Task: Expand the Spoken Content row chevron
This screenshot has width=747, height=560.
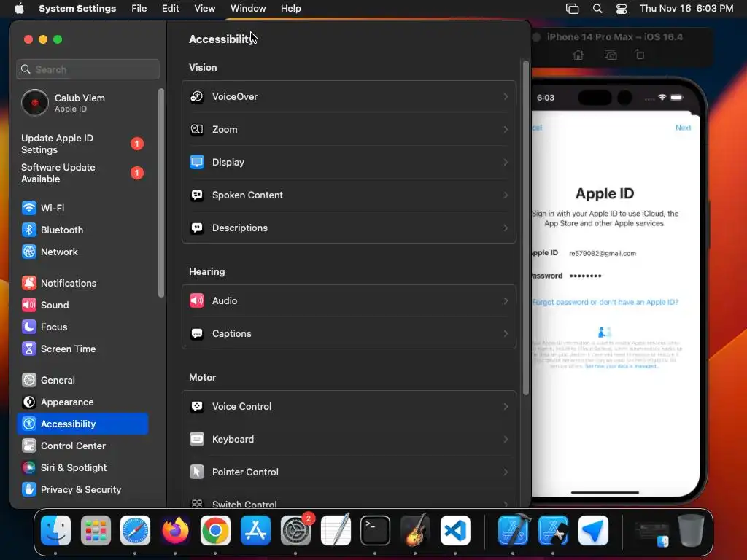Action: pos(506,195)
